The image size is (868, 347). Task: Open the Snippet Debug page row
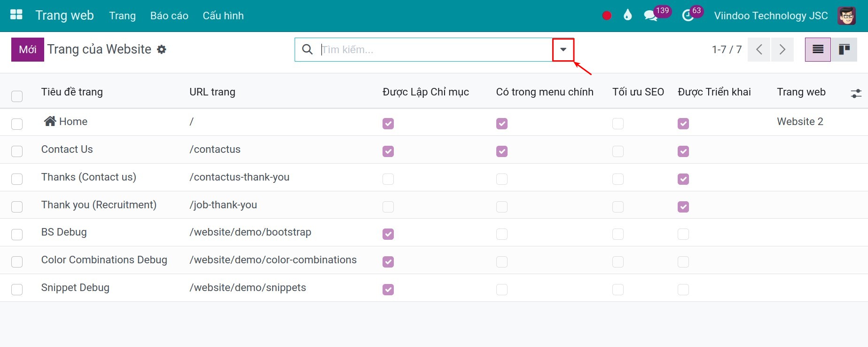point(434,288)
